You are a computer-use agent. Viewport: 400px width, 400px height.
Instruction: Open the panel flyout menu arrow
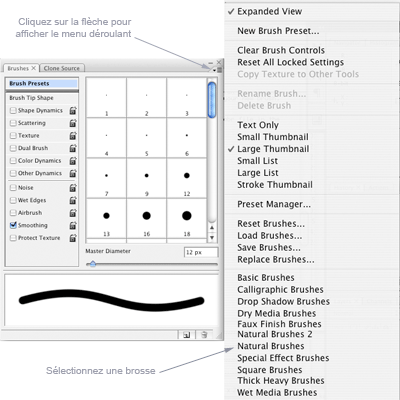pyautogui.click(x=217, y=70)
